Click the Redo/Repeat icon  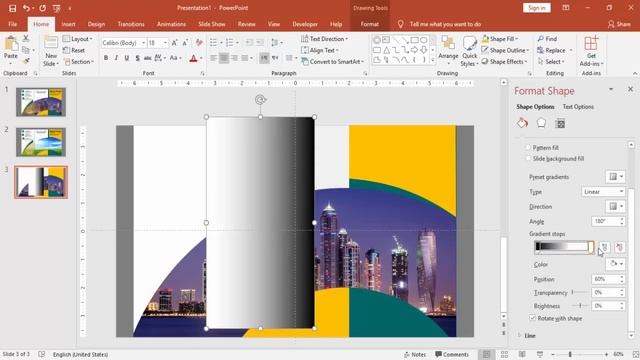click(42, 8)
